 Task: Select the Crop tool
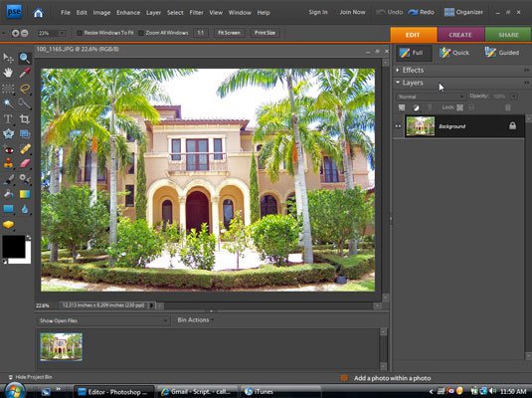tap(25, 118)
